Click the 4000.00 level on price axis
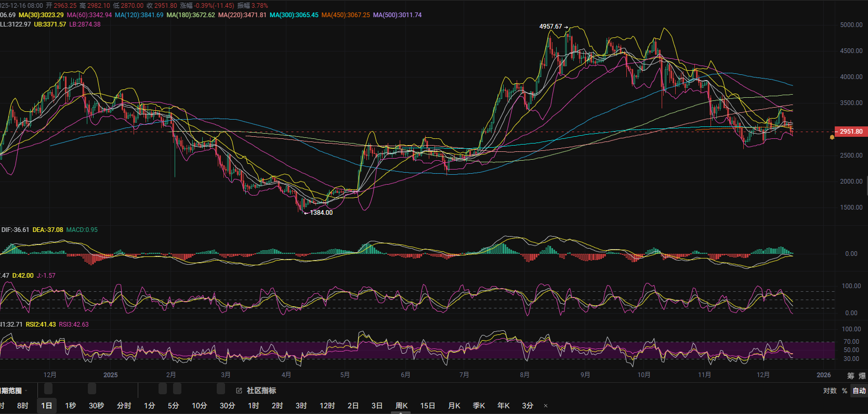Screen dimensions: 868x414 coord(851,77)
